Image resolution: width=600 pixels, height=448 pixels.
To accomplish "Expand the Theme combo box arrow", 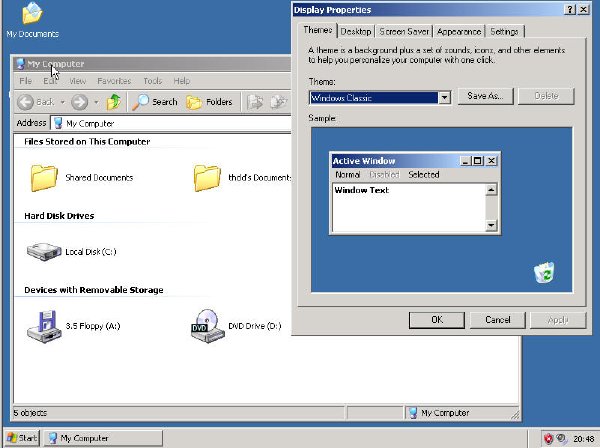I will click(444, 98).
